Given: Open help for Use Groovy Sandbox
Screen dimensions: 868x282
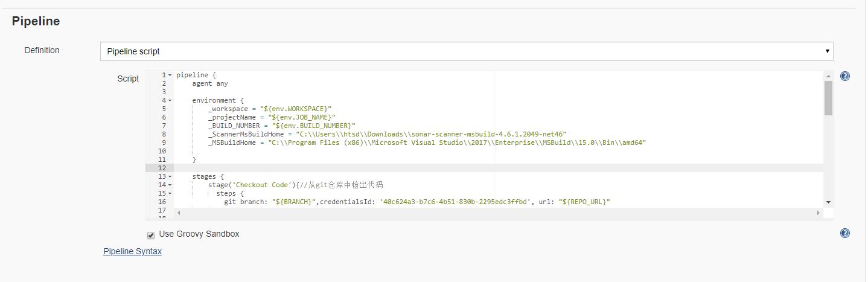Looking at the screenshot, I should (844, 233).
